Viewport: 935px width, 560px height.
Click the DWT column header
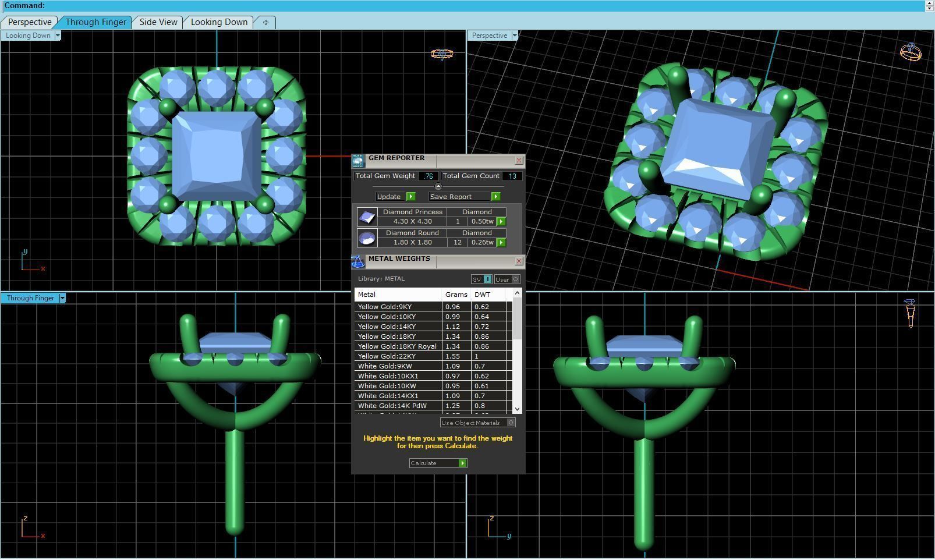tap(488, 295)
